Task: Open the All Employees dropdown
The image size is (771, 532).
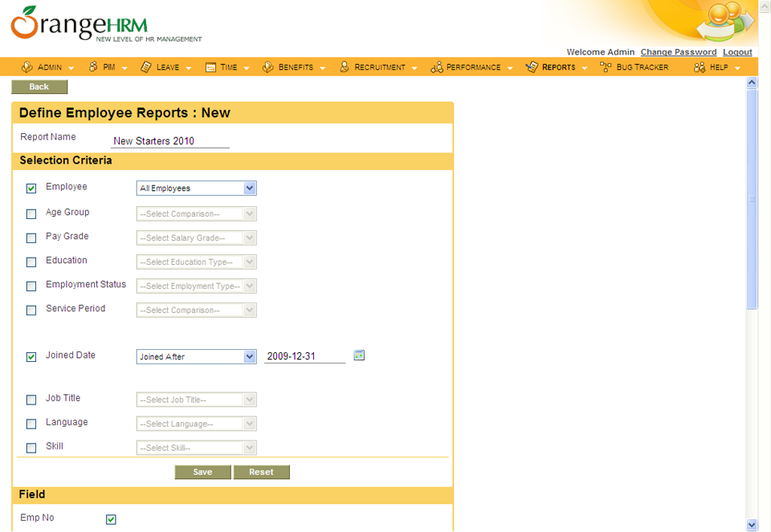Action: [196, 188]
